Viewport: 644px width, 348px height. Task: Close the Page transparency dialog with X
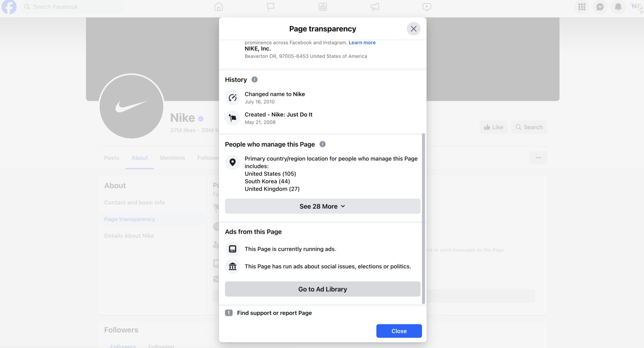pyautogui.click(x=413, y=29)
